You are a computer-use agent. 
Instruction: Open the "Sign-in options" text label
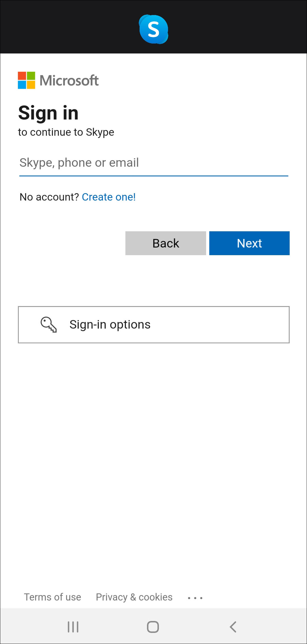[110, 325]
